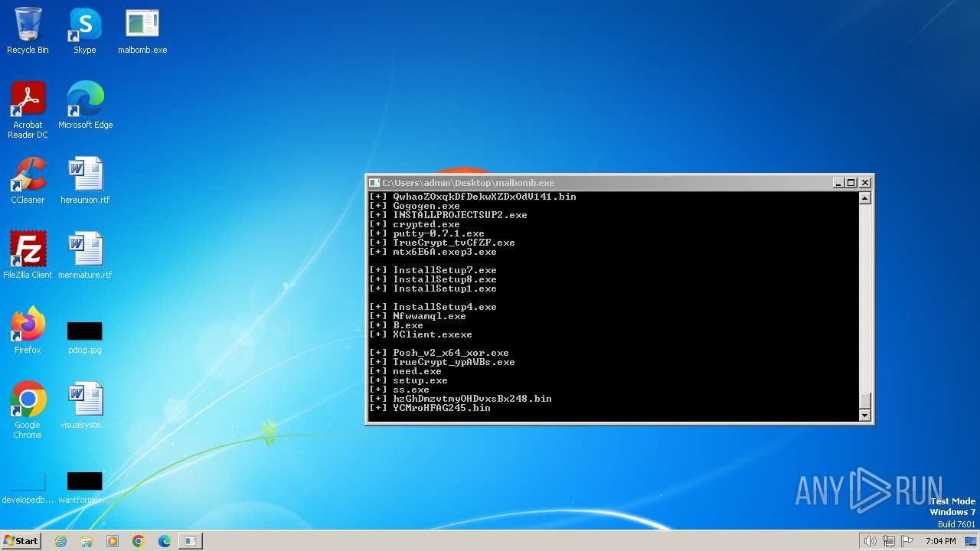Select the hereunion.rtf document icon
Screen dimensions: 980x551
point(85,181)
